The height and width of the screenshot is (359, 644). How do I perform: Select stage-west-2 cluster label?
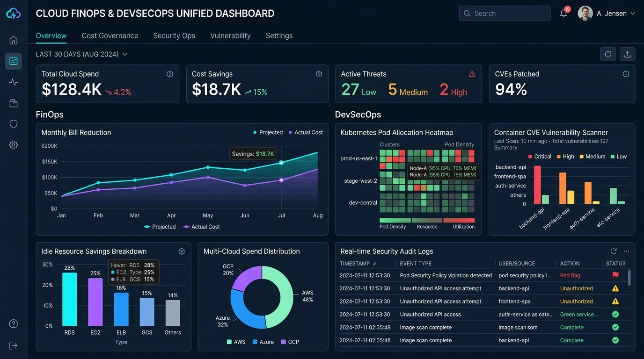(x=360, y=181)
